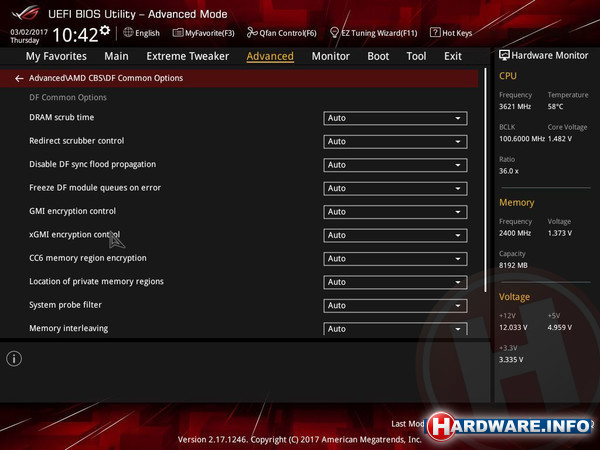Viewport: 600px width, 450px height.
Task: Click the Hot Keys question mark icon
Action: [x=435, y=33]
